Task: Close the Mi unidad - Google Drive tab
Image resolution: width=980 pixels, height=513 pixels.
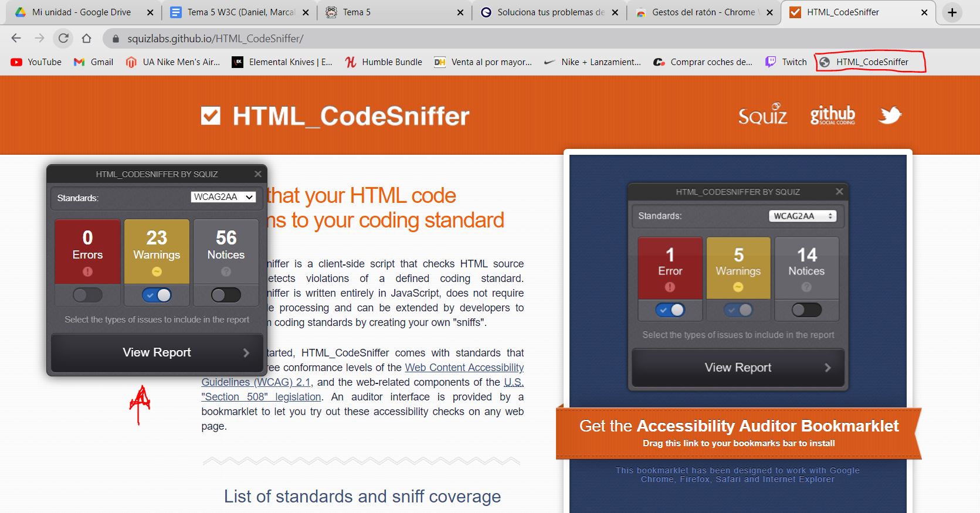Action: [150, 12]
